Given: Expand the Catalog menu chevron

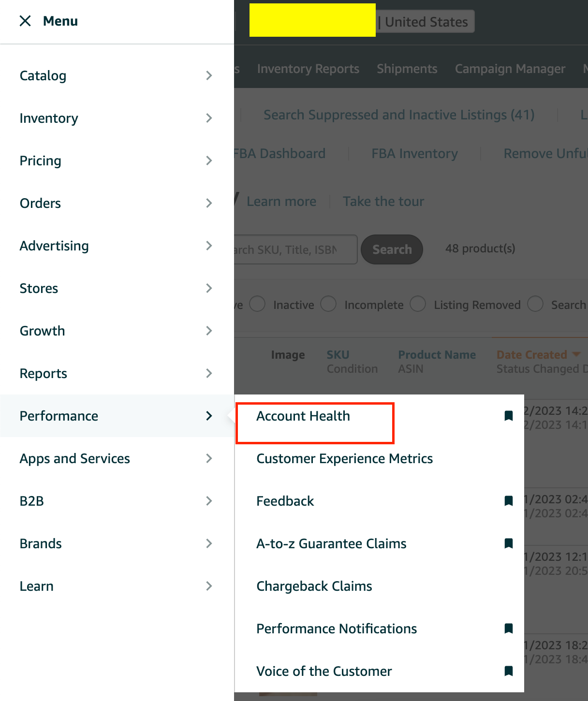Looking at the screenshot, I should [209, 75].
